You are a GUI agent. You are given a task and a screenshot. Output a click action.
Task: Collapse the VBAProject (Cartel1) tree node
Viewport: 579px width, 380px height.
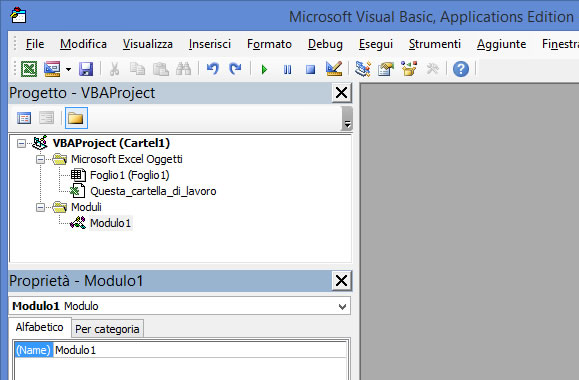(x=21, y=143)
